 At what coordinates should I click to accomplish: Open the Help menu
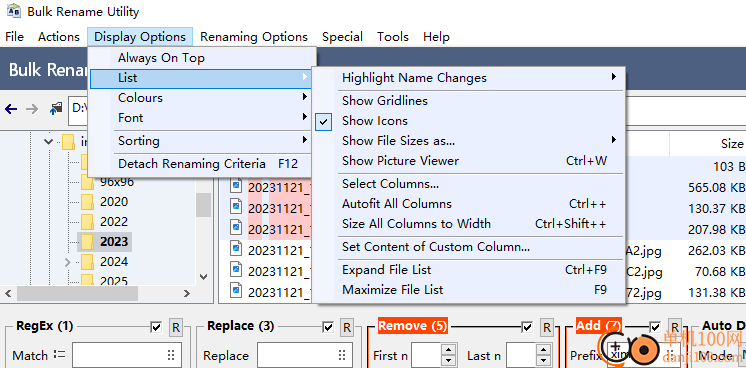click(x=436, y=37)
